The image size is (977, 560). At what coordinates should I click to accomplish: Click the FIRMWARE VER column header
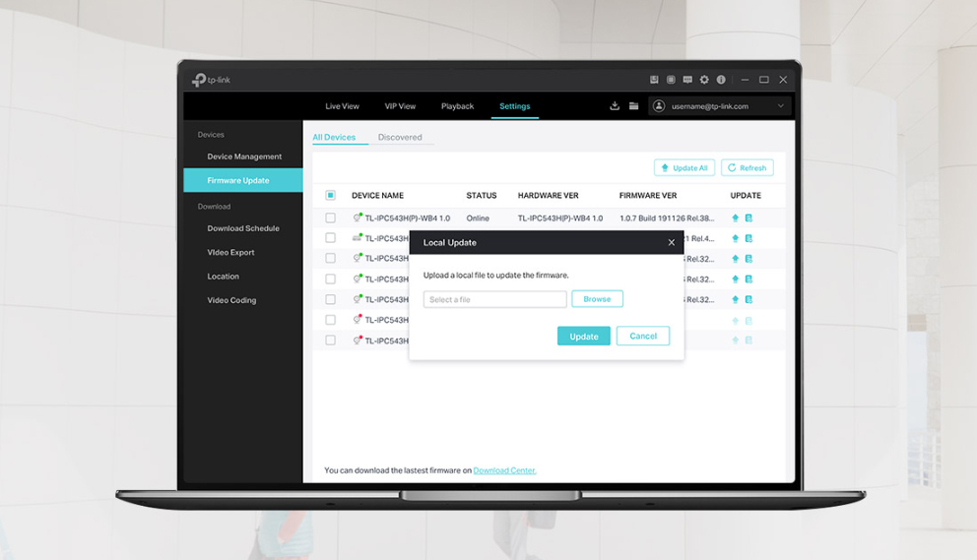click(x=648, y=196)
